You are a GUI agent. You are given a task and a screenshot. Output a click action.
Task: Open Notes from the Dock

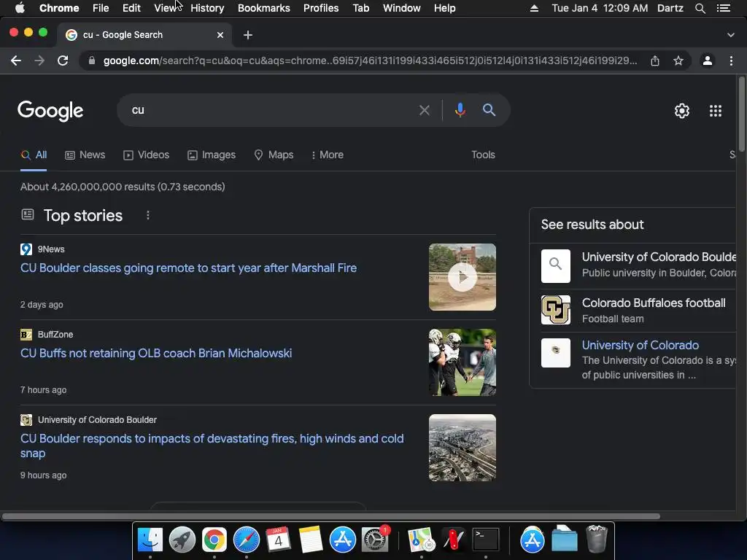tap(310, 540)
